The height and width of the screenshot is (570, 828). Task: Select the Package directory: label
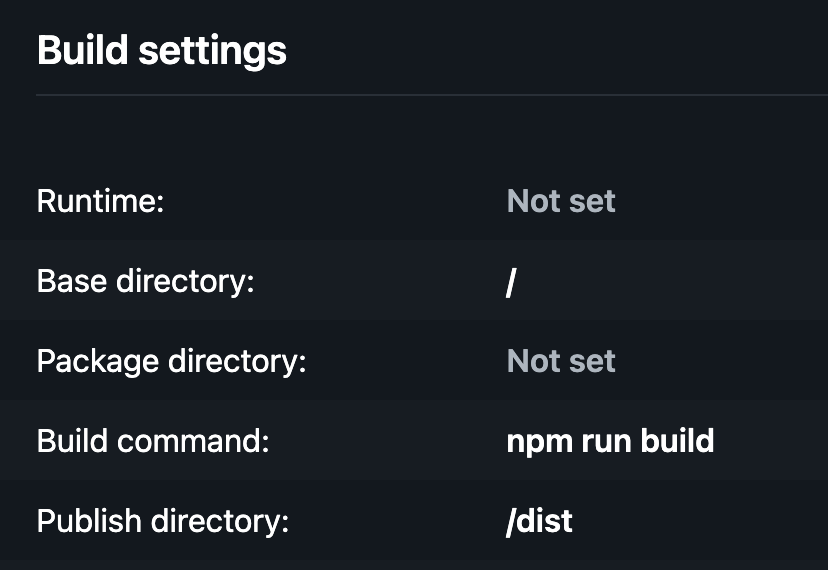pos(172,362)
